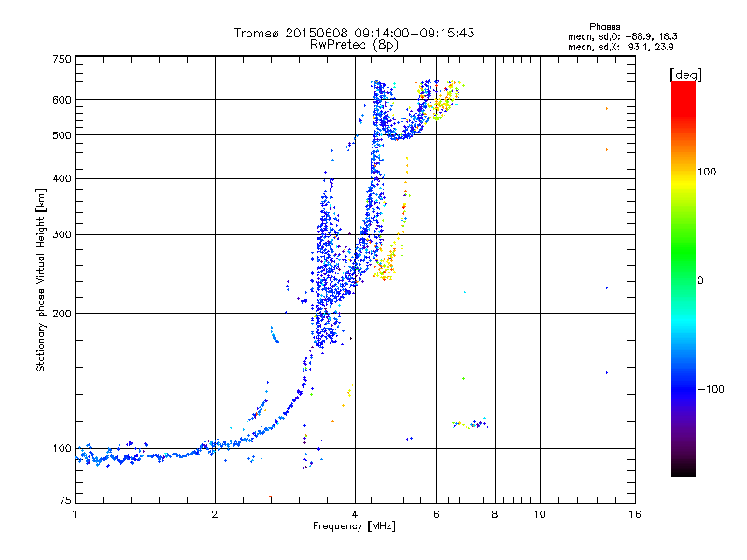
Task: Click the x-axis tick label '8'
Action: 495,514
